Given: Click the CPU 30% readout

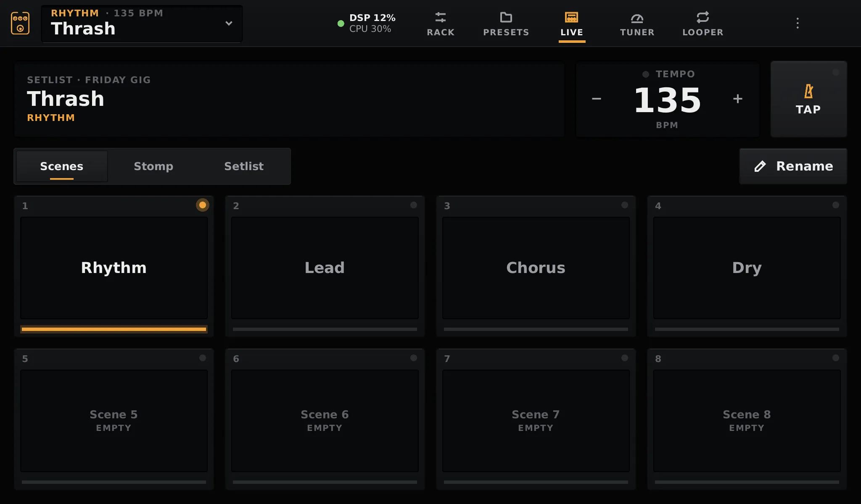Looking at the screenshot, I should (x=370, y=29).
